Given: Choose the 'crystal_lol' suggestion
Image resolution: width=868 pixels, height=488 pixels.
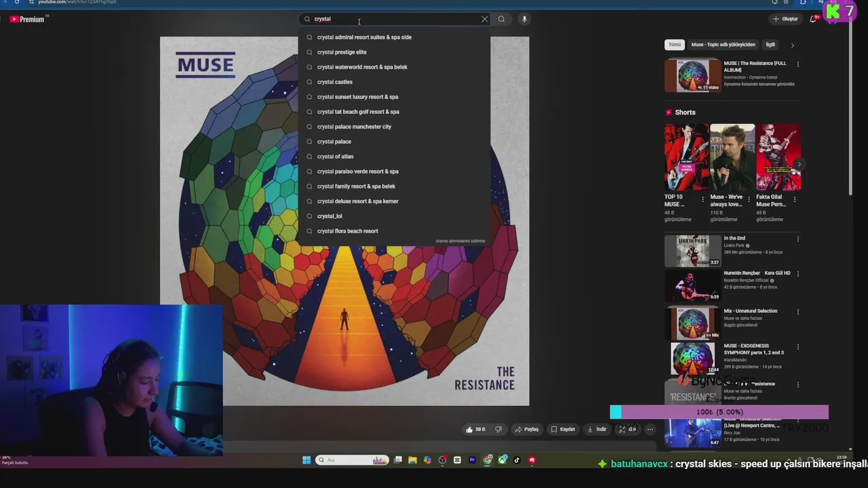Looking at the screenshot, I should click(x=394, y=216).
